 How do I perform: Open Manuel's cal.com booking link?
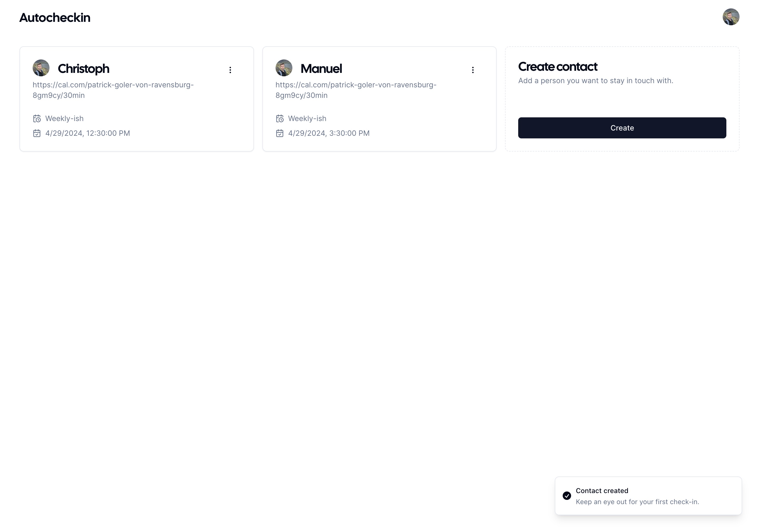pos(356,90)
